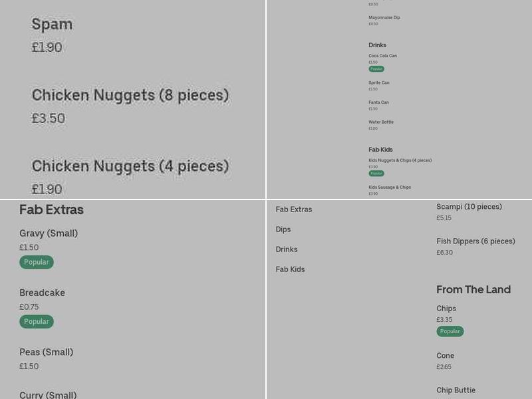Pick Peas (Small) from Fab Extras
Screen dimensions: 532x399
[x=46, y=352]
